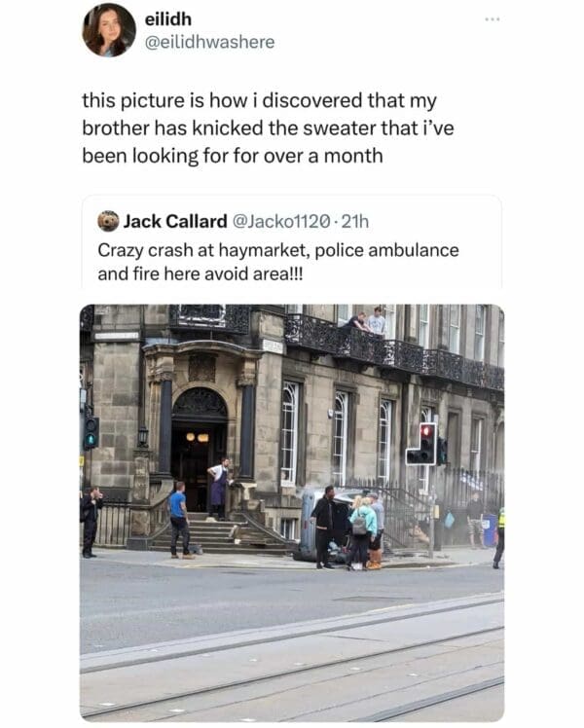Click the tweet text about the knicked sweater

pos(268,128)
